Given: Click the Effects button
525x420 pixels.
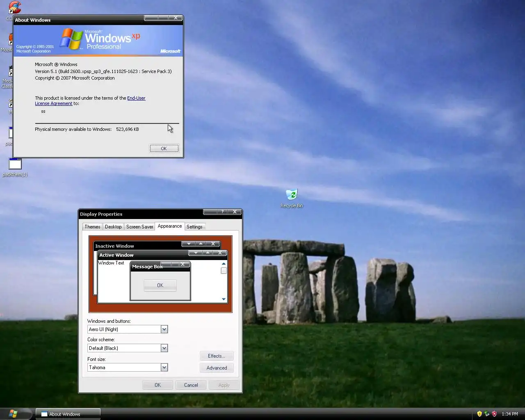Looking at the screenshot, I should click(x=217, y=356).
